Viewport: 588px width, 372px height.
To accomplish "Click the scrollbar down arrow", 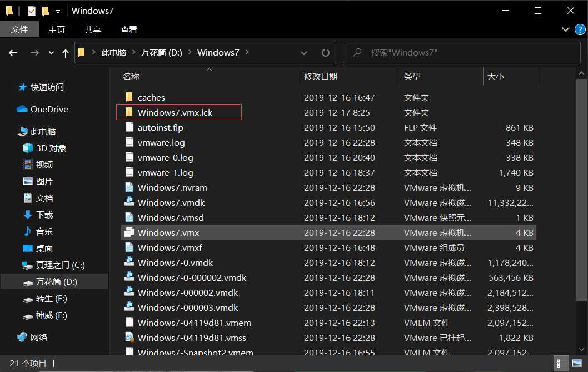I will (x=582, y=349).
